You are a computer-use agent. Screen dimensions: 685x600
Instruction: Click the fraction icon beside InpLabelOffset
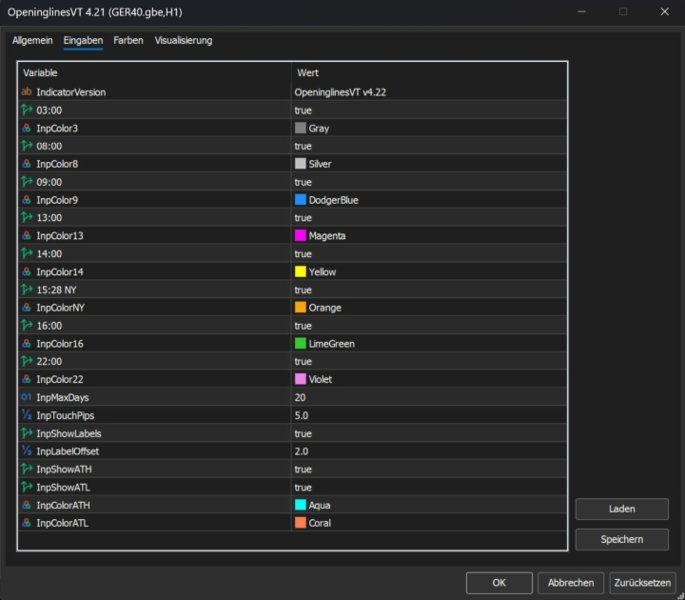[26, 451]
